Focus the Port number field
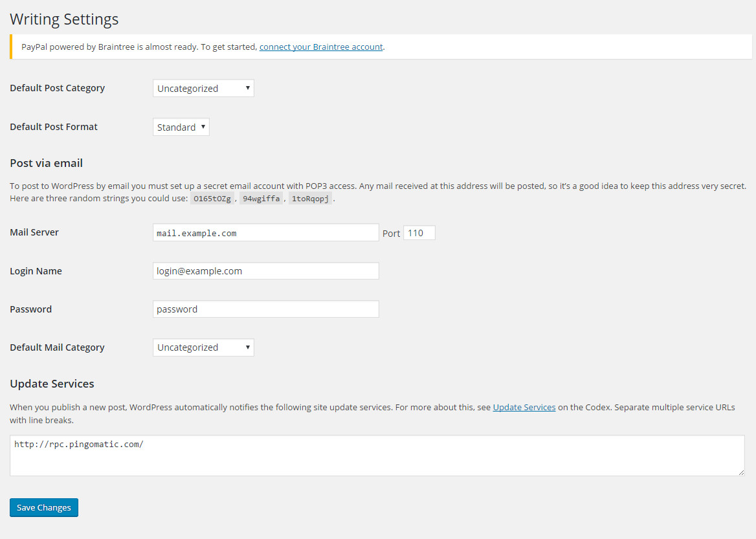Viewport: 756px width, 539px height. point(419,233)
